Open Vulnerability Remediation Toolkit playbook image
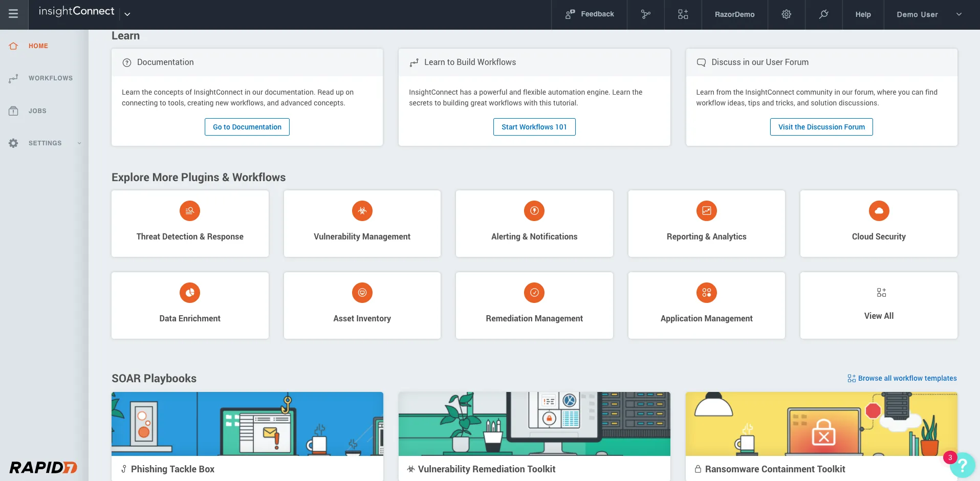The width and height of the screenshot is (980, 481). (534, 424)
